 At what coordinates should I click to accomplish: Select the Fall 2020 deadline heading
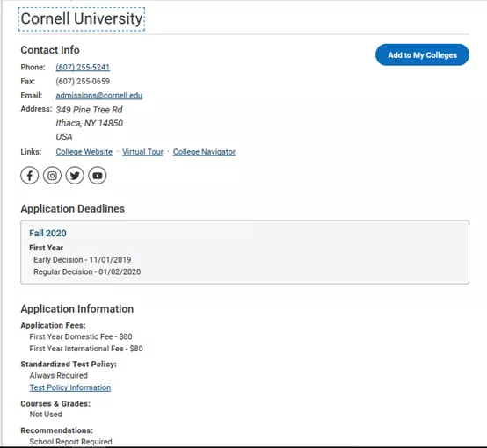[47, 233]
